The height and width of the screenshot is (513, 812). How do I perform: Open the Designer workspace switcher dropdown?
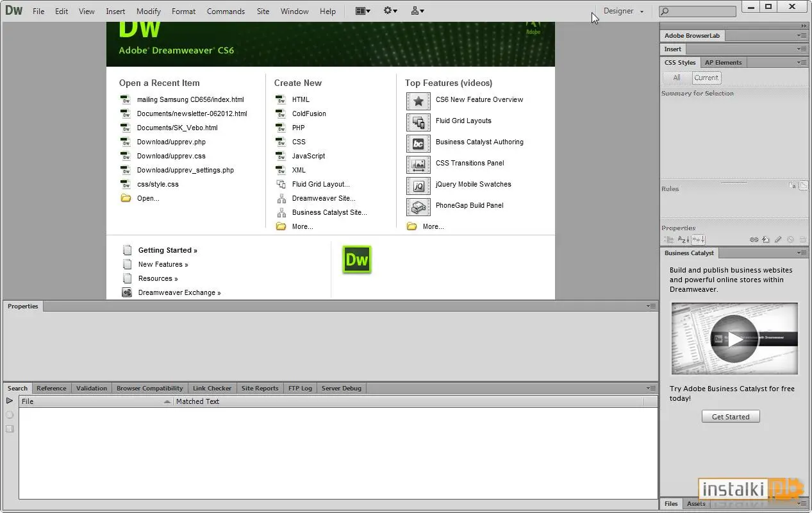[623, 11]
